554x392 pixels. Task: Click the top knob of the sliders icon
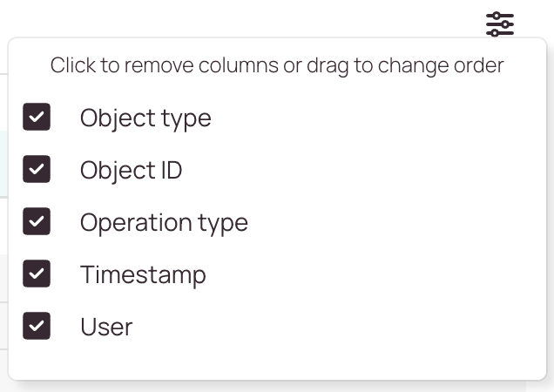(497, 16)
